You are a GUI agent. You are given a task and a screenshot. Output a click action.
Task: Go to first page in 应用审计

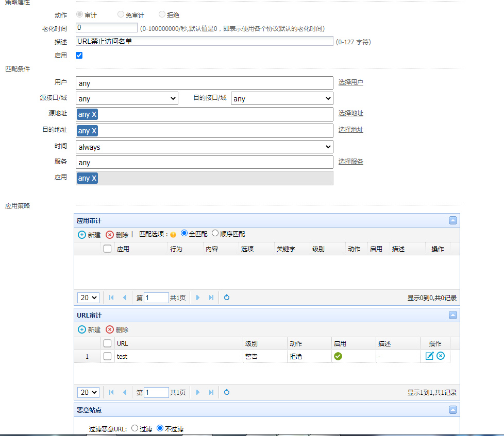click(111, 298)
